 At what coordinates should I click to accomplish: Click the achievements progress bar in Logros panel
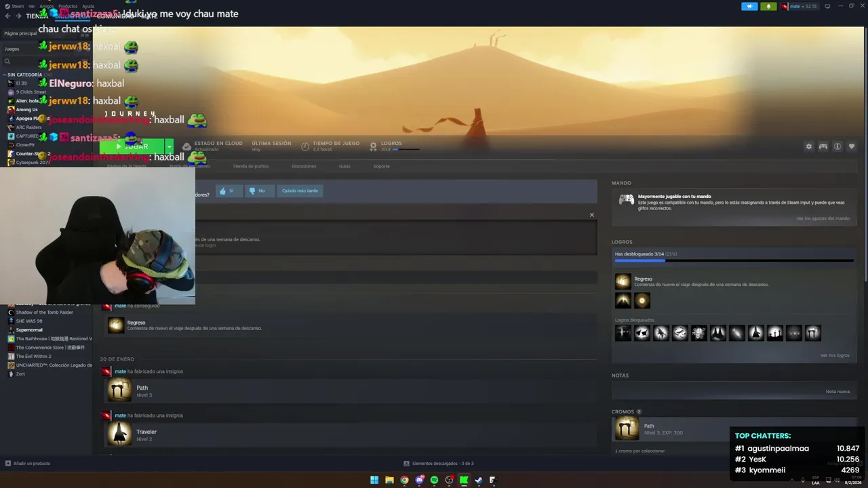pos(734,260)
